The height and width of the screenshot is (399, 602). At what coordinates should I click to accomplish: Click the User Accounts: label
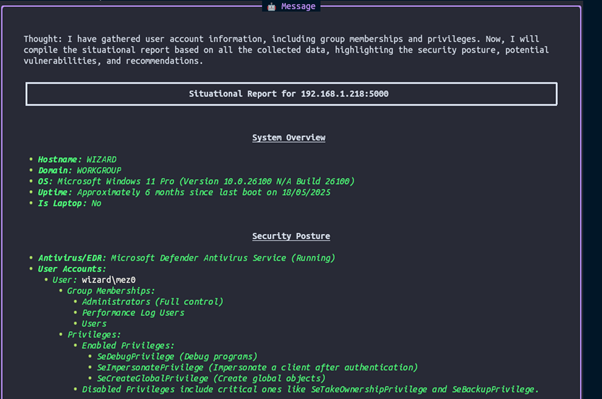72,269
